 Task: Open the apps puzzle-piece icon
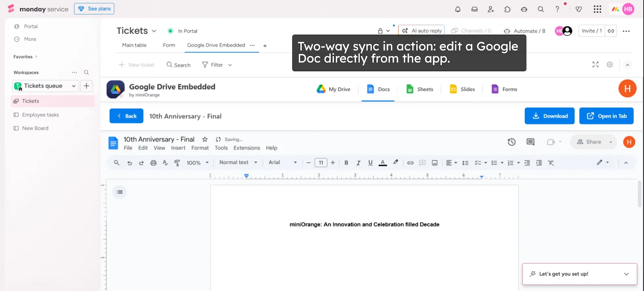tap(508, 9)
